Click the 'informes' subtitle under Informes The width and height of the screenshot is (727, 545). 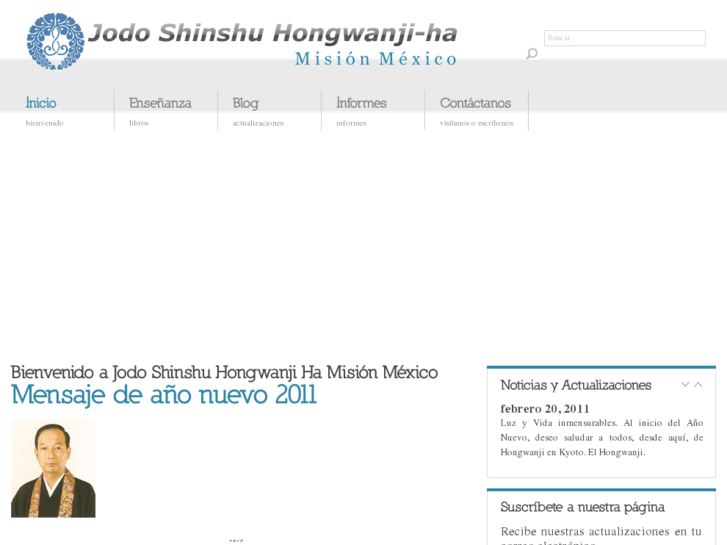coord(351,123)
